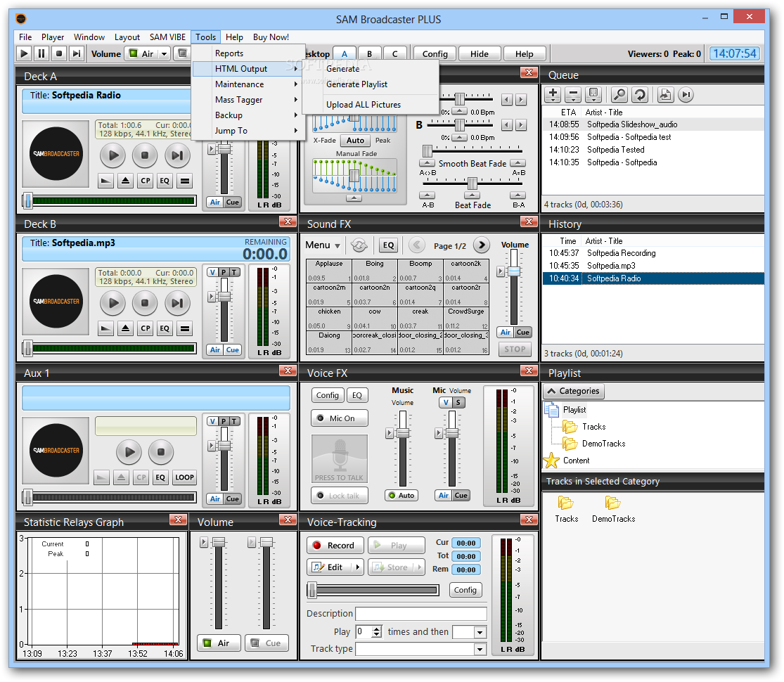Image resolution: width=784 pixels, height=682 pixels.
Task: Expand the Mass Tagger submenu
Action: click(248, 100)
